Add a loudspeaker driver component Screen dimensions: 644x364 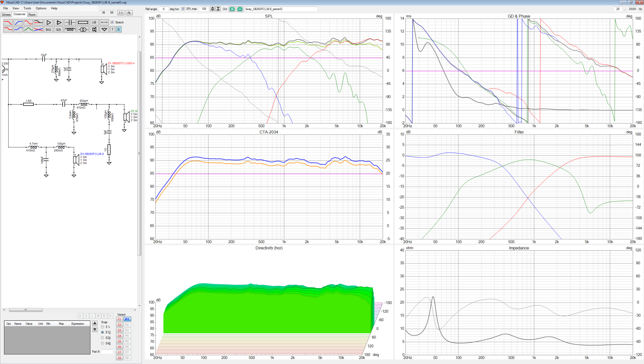[x=94, y=29]
